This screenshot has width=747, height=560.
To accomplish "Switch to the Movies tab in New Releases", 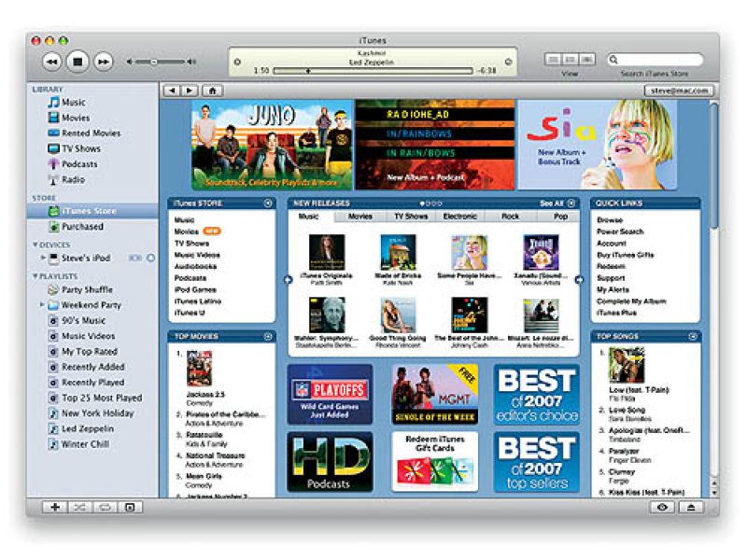I will (360, 217).
